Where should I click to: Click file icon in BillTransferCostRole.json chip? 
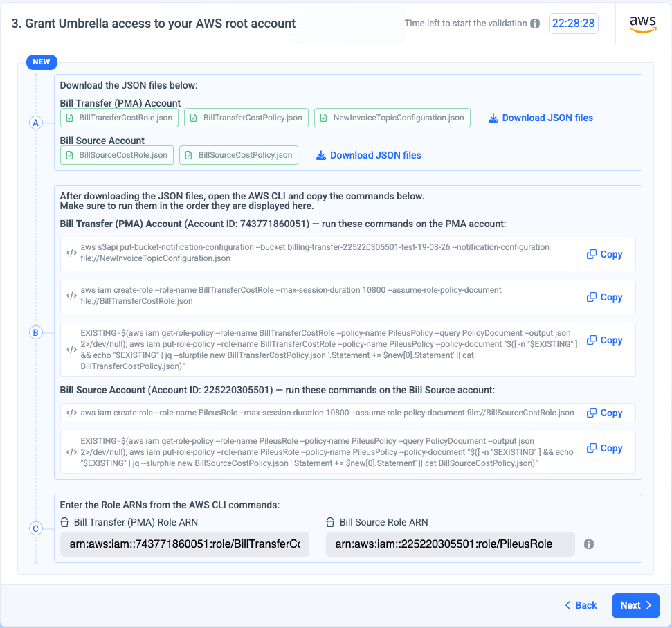click(x=69, y=118)
